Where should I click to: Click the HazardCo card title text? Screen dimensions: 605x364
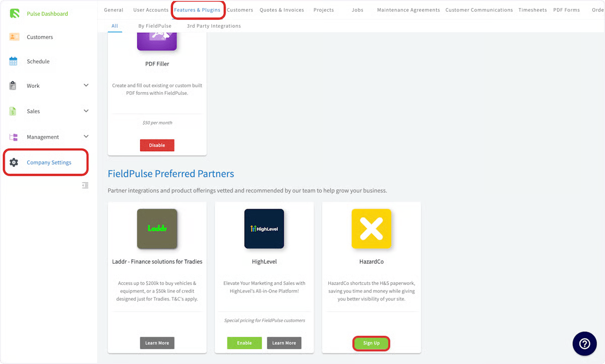click(x=372, y=262)
